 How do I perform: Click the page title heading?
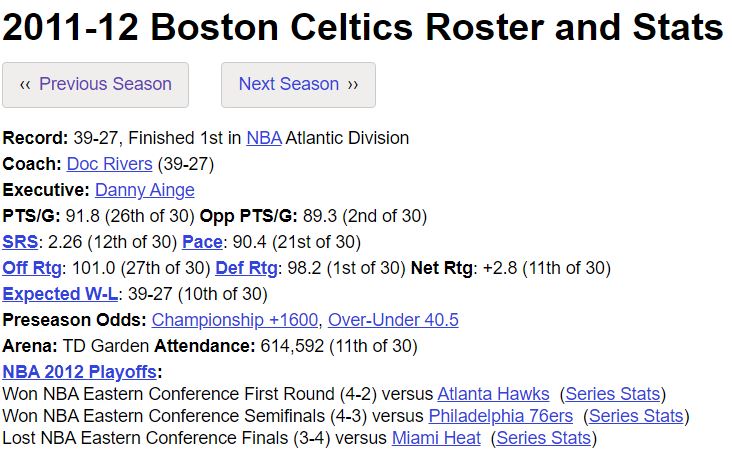point(363,27)
